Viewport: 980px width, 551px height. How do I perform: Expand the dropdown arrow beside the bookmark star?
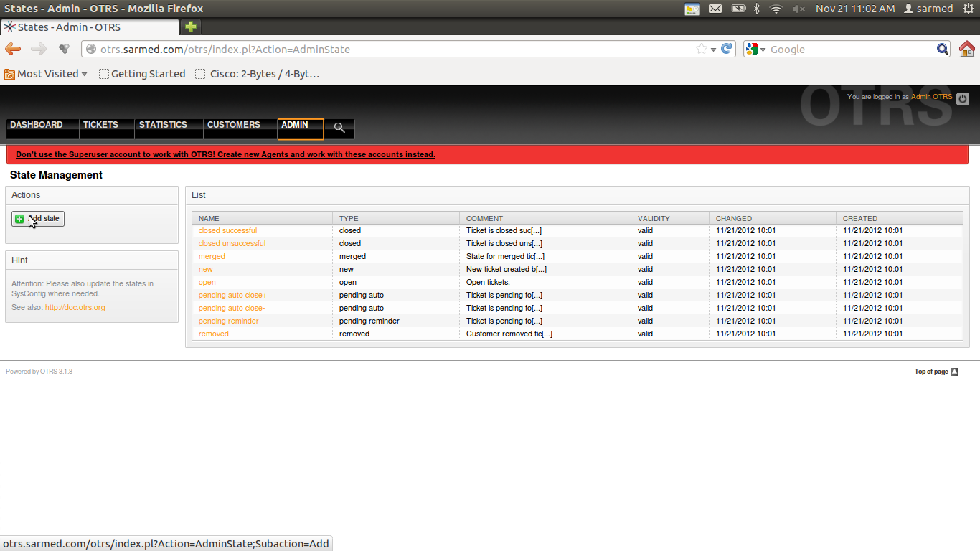click(x=712, y=49)
